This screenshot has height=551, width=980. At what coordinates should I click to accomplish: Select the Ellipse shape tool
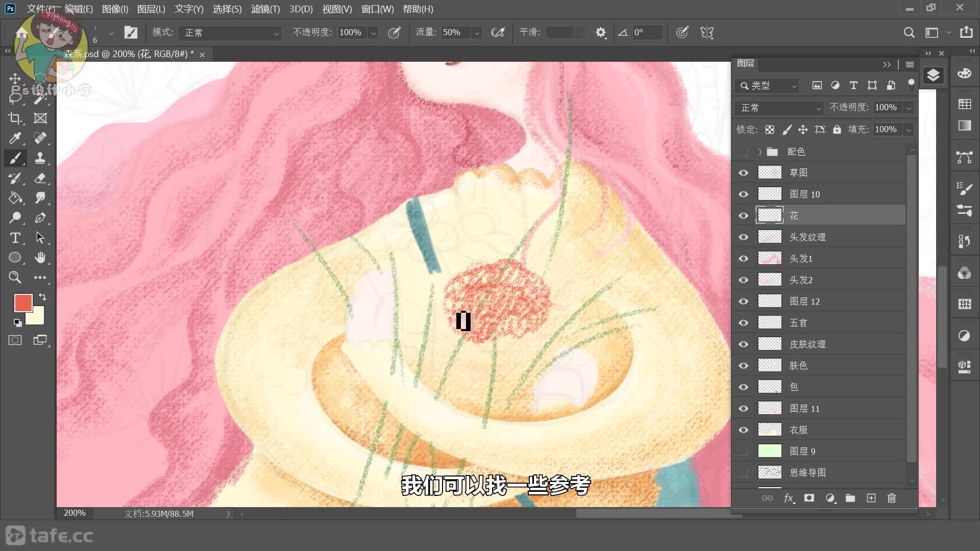coord(15,258)
